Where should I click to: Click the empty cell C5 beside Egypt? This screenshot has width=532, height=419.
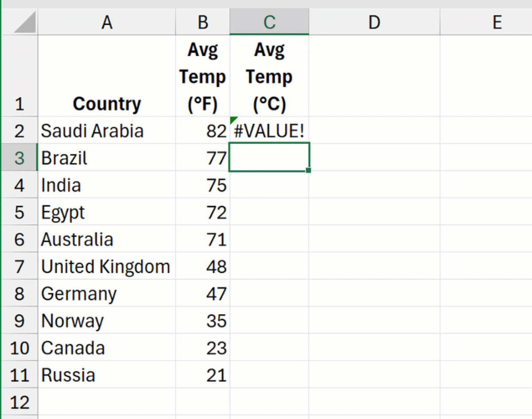270,212
